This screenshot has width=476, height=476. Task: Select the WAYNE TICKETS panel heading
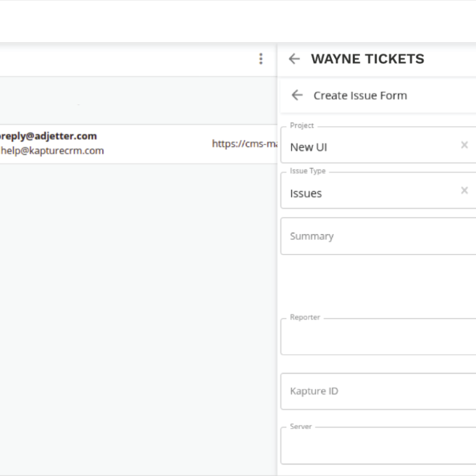click(x=368, y=59)
